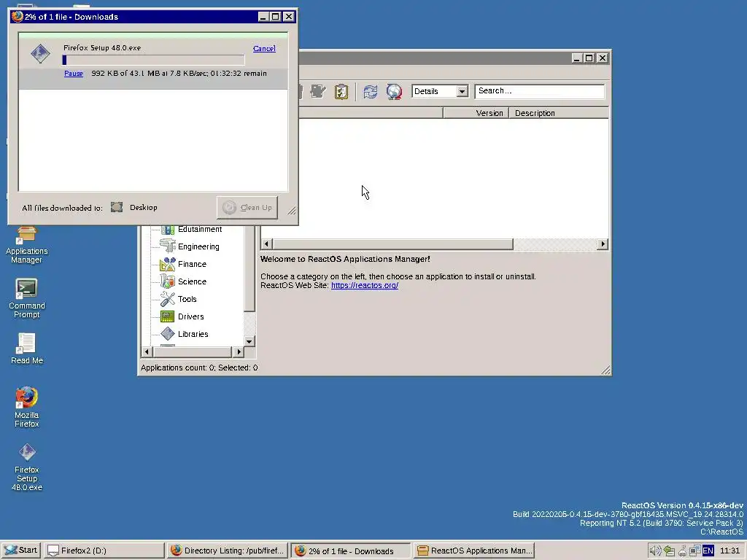Cancel the Firefox Setup 48.0.exe download
Image resolution: width=747 pixels, height=560 pixels.
[x=264, y=49]
